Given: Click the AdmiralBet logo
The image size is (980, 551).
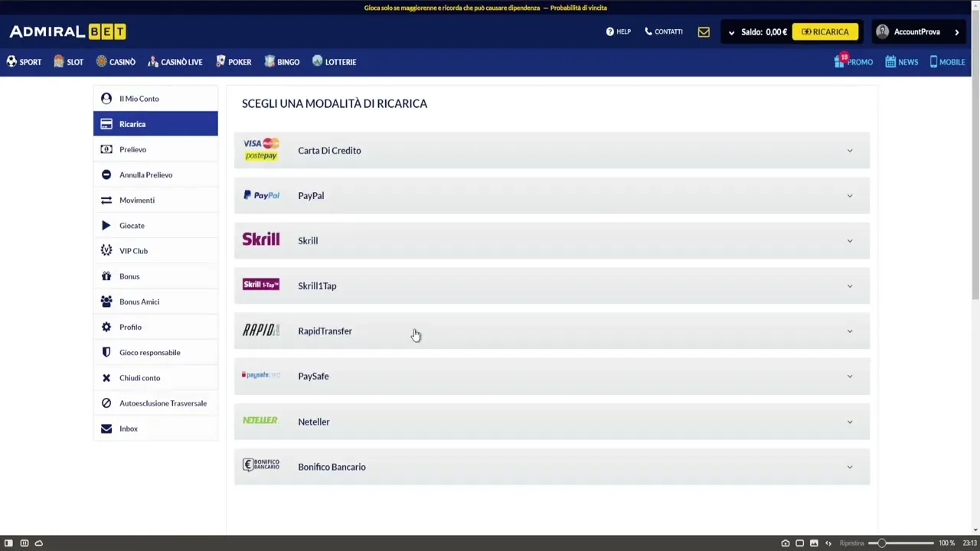Looking at the screenshot, I should point(67,31).
